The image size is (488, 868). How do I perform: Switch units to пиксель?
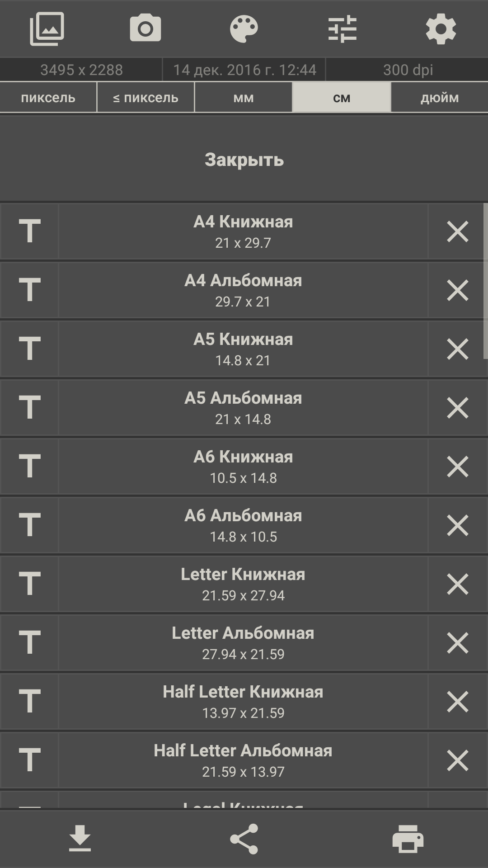[48, 98]
